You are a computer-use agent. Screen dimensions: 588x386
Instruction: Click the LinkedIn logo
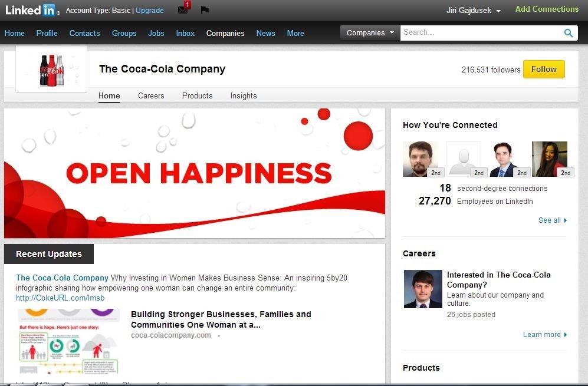[x=32, y=10]
